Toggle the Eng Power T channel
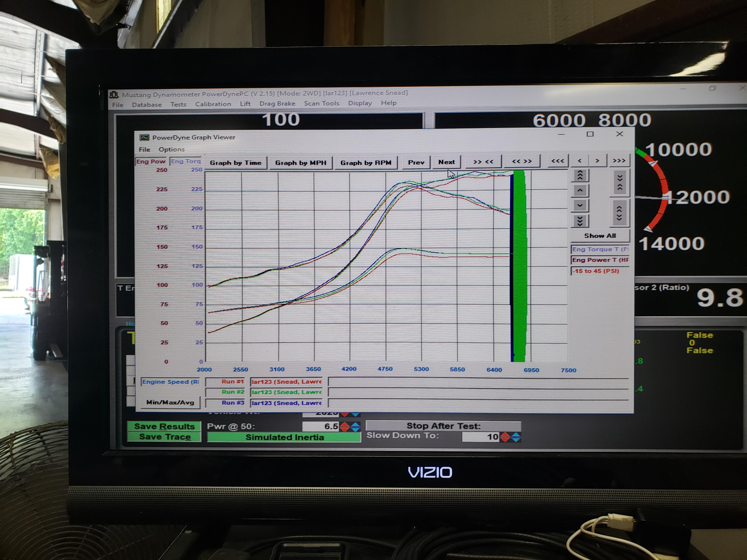 pyautogui.click(x=600, y=260)
